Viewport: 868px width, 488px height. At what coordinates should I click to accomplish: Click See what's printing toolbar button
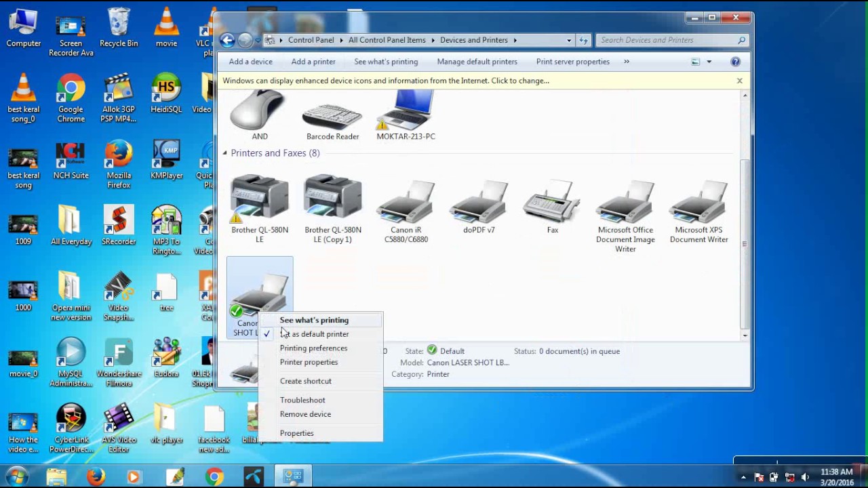[x=386, y=62]
